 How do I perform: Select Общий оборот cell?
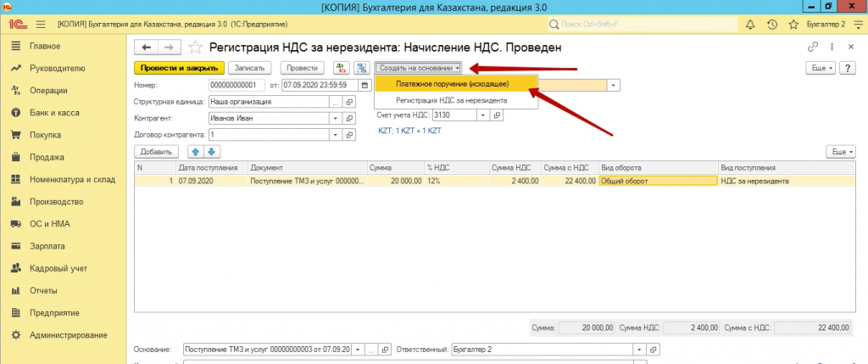click(658, 181)
